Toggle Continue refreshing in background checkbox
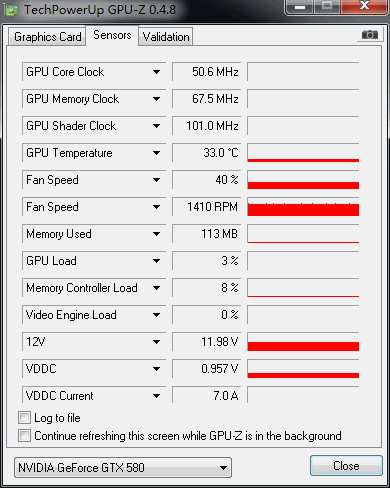This screenshot has height=488, width=390. pos(24,436)
